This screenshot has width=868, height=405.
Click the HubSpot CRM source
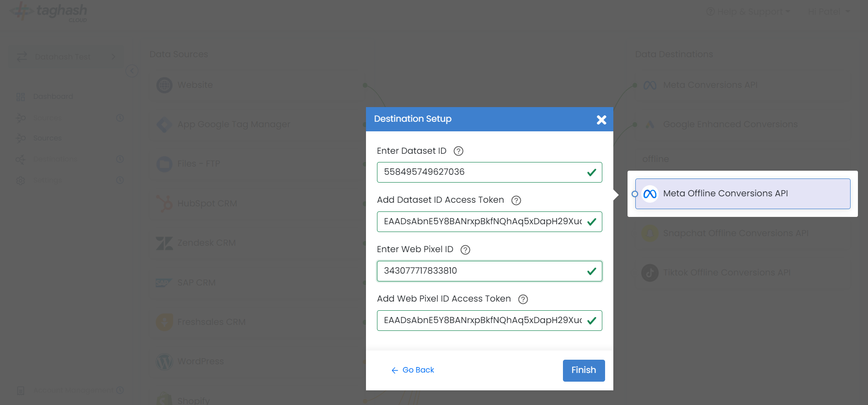click(257, 204)
